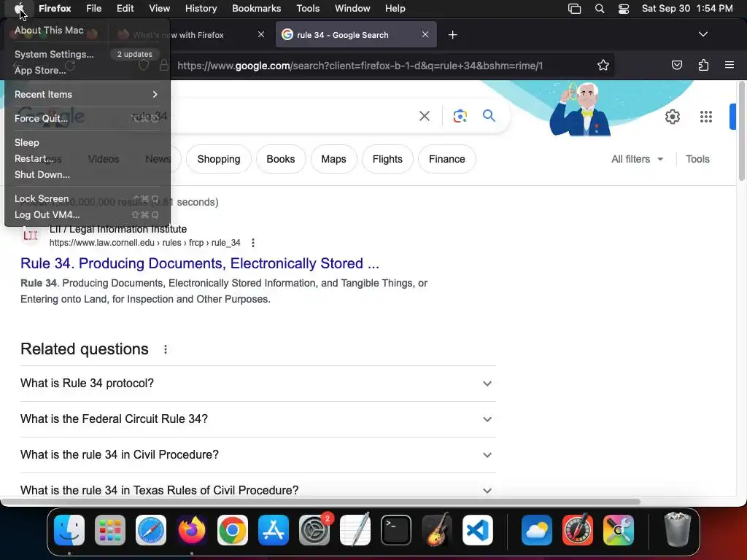Viewport: 747px width, 560px height.
Task: Open the list all tabs dropdown arrow
Action: (x=703, y=34)
